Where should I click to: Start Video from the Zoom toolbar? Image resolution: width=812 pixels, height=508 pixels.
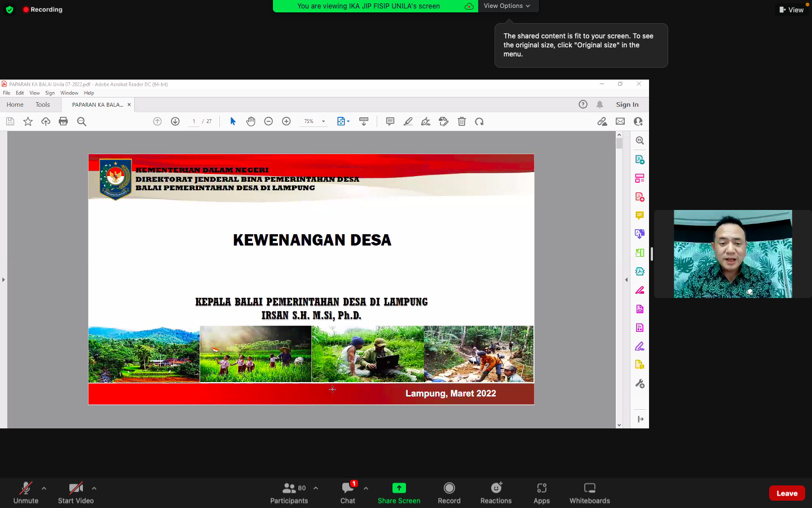[76, 492]
